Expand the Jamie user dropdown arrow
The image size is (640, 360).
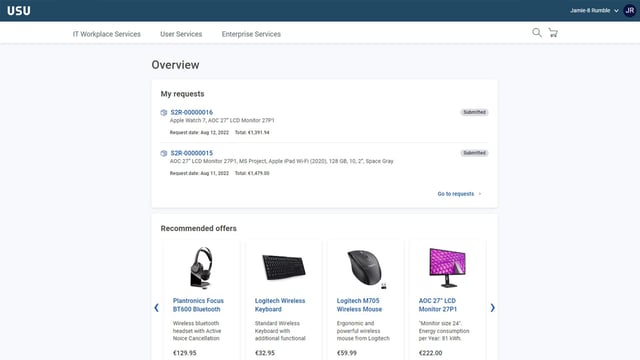616,11
